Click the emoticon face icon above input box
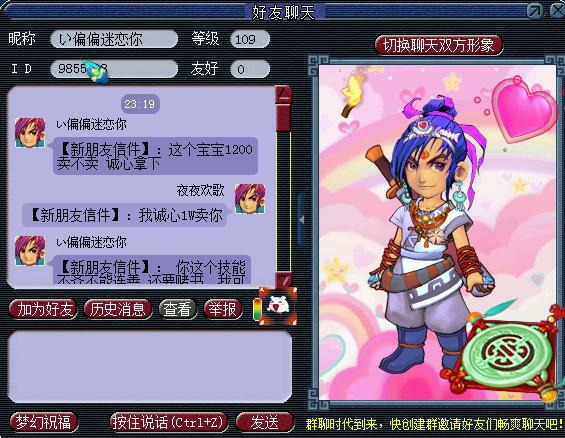This screenshot has height=438, width=565. point(278,306)
